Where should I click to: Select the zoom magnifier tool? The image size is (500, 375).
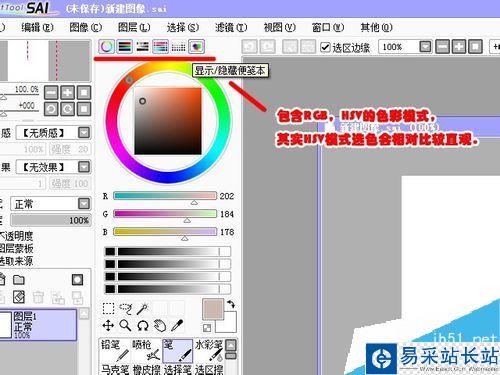125,325
